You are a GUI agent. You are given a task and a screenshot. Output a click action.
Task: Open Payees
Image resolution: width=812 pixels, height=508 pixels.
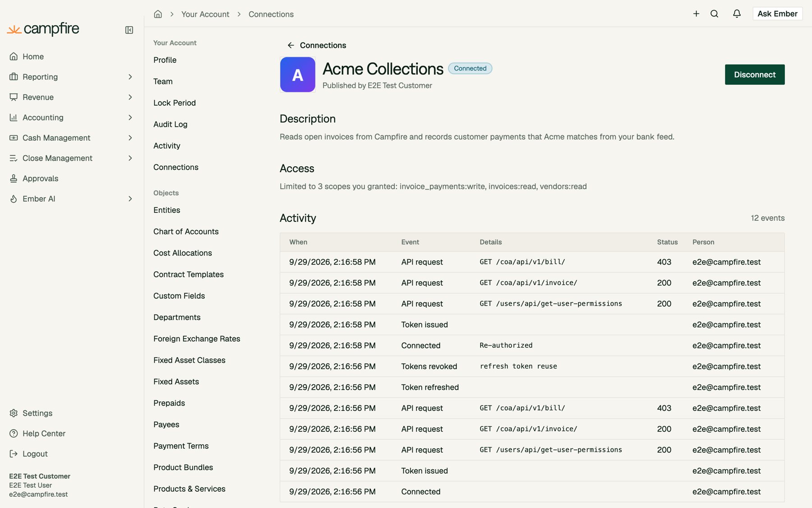pyautogui.click(x=166, y=424)
